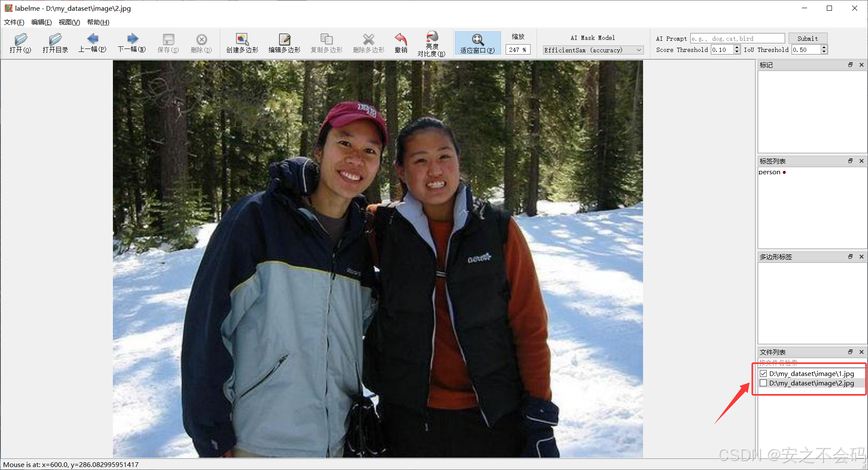
Task: Open the 视图(V) menu
Action: tap(69, 22)
